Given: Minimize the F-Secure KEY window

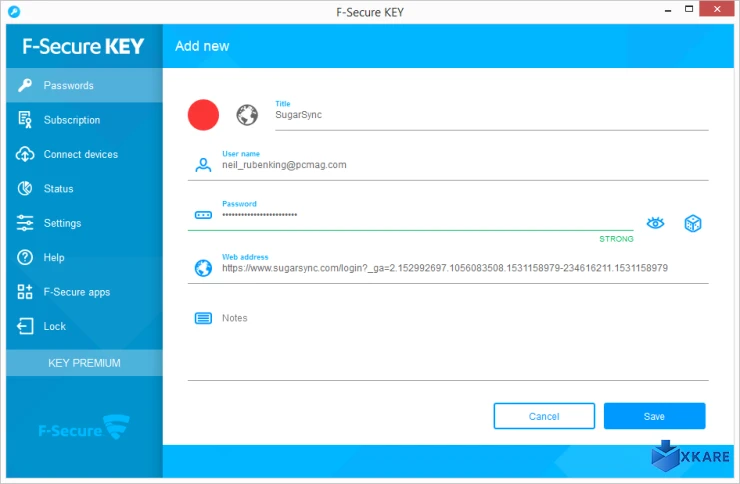Looking at the screenshot, I should pyautogui.click(x=668, y=10).
